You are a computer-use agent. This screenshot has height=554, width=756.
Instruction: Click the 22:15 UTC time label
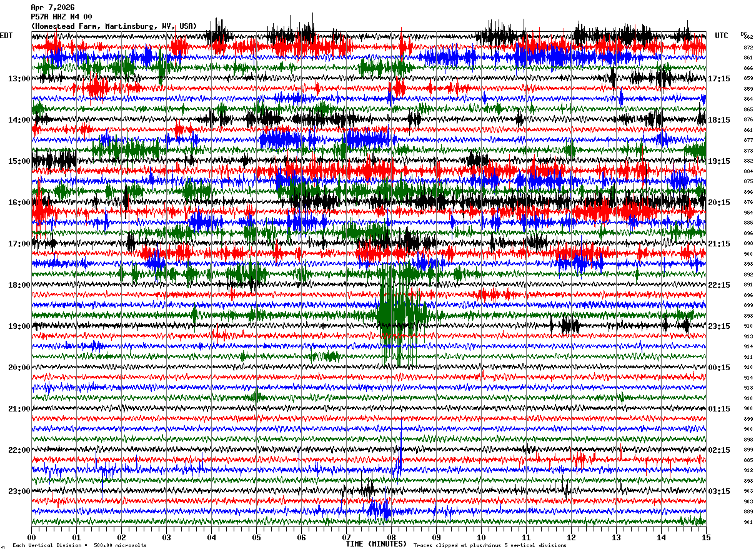pos(719,285)
